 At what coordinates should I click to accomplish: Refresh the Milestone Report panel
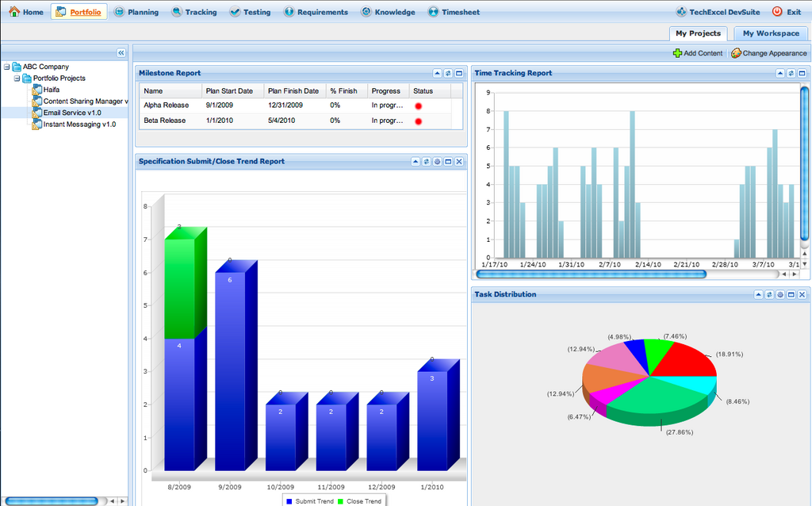coord(448,74)
